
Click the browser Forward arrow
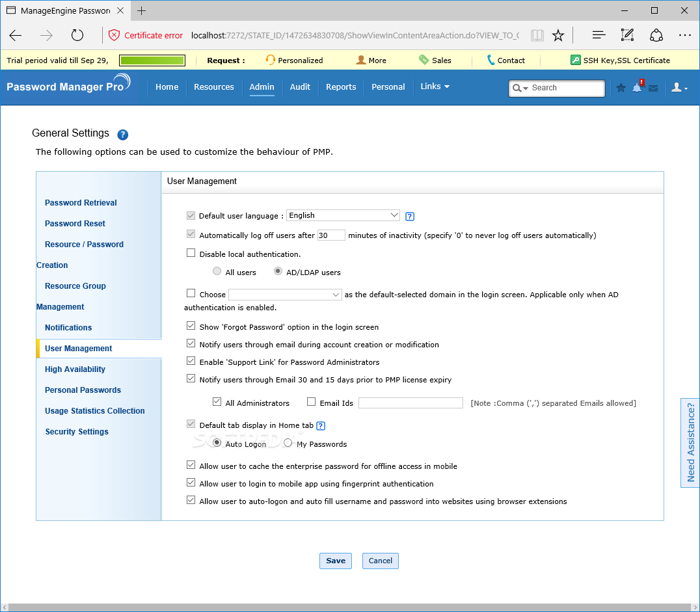46,35
